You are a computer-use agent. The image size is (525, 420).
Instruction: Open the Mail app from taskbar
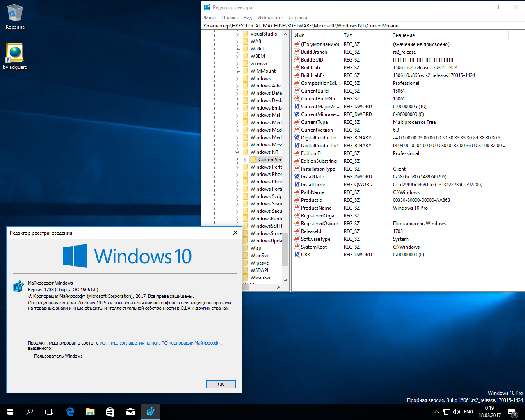[130, 412]
